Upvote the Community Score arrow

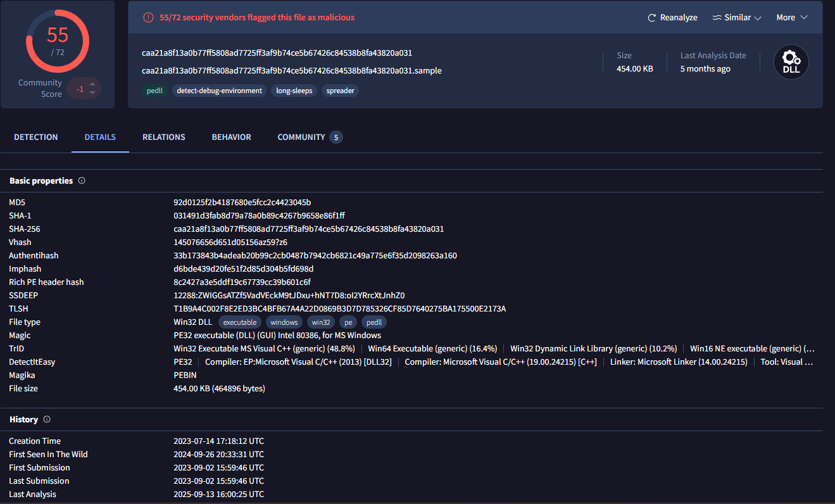(92, 84)
